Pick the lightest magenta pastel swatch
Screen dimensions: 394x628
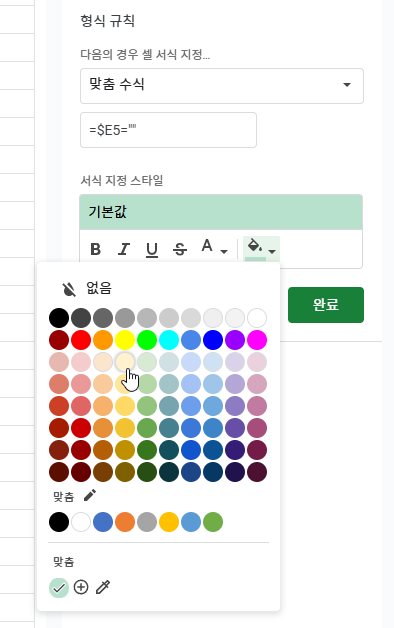tap(257, 362)
